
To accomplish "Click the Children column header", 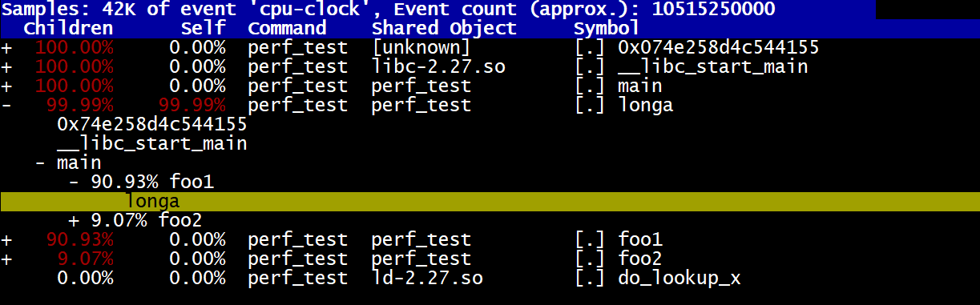I will (68, 28).
